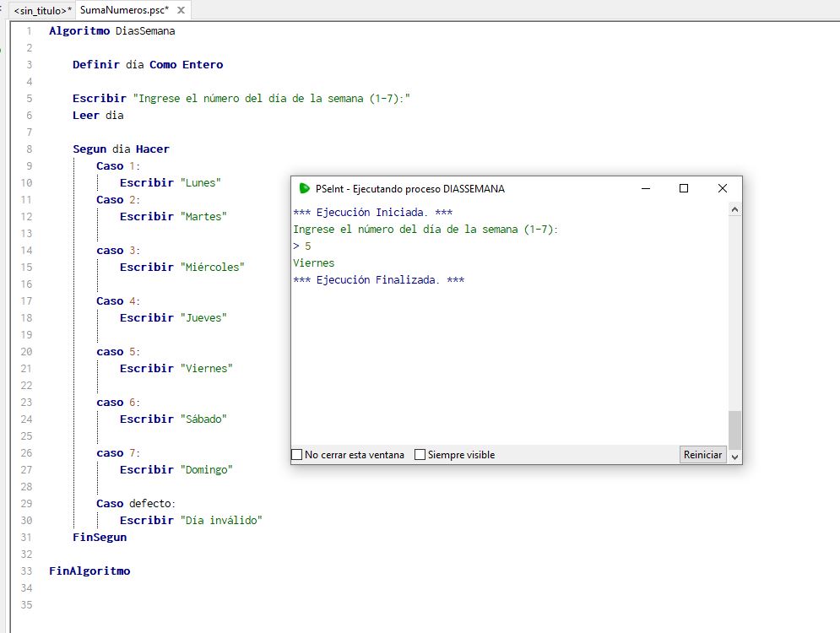Click the PSeInt window title text
Viewport: 840px width, 633px height.
(x=409, y=188)
